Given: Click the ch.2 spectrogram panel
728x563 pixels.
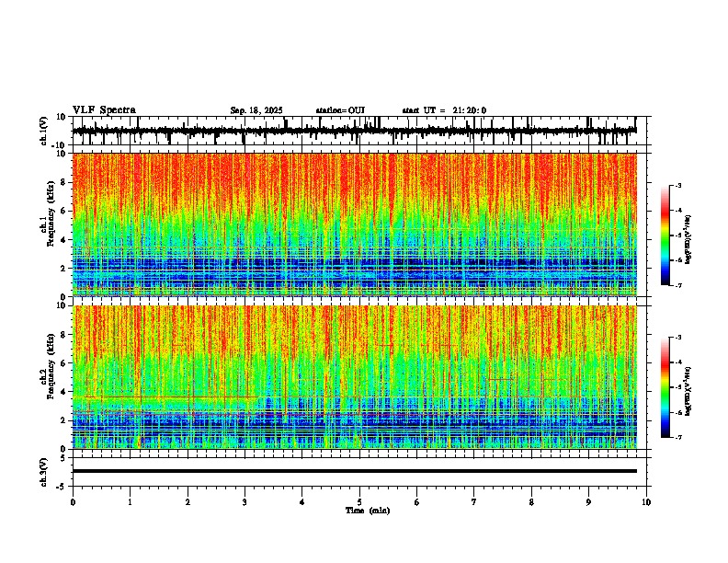Looking at the screenshot, I should pos(355,377).
